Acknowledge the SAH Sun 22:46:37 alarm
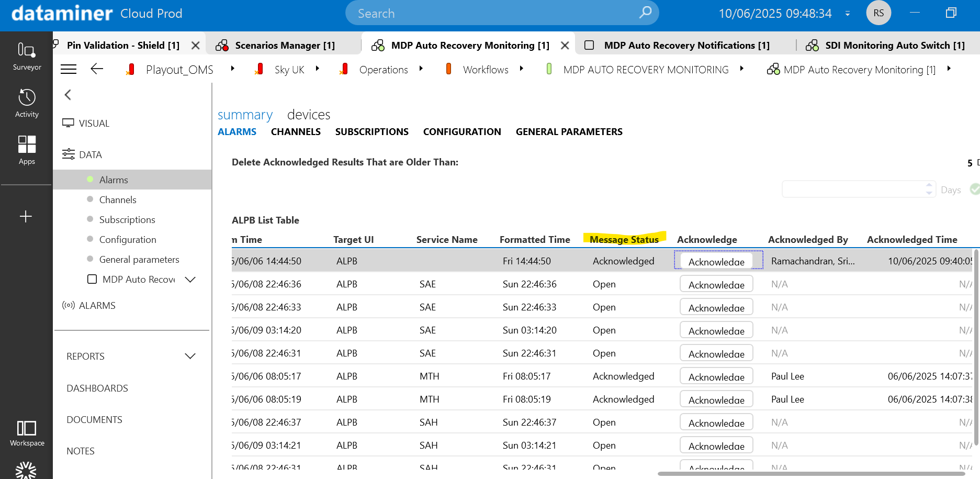The image size is (980, 479). pyautogui.click(x=716, y=422)
